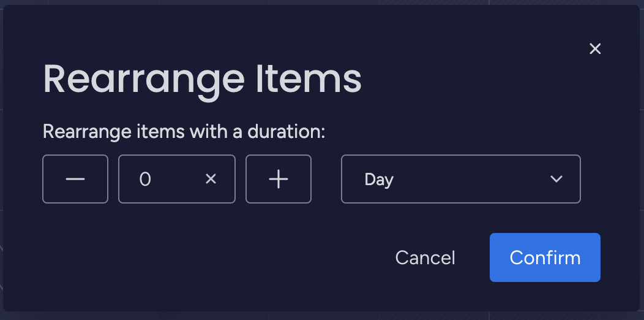
Task: Select the 0 value in the duration box
Action: pos(145,179)
